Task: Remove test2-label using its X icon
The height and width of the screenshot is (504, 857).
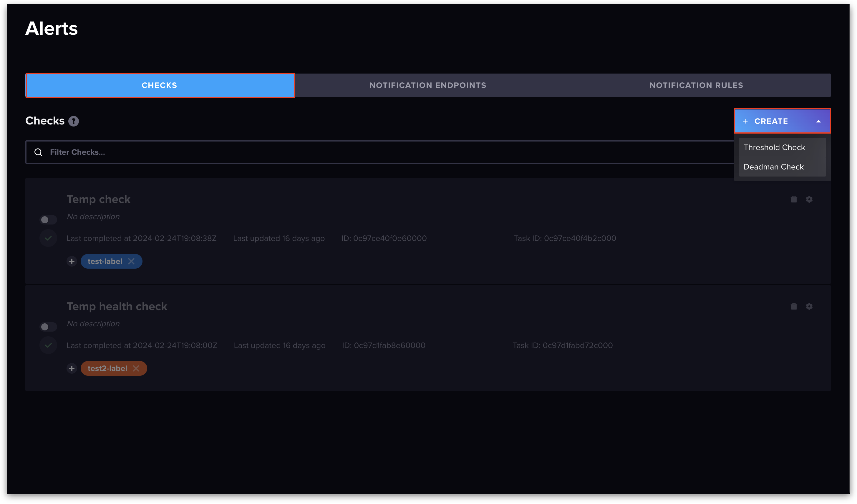Action: pos(136,368)
